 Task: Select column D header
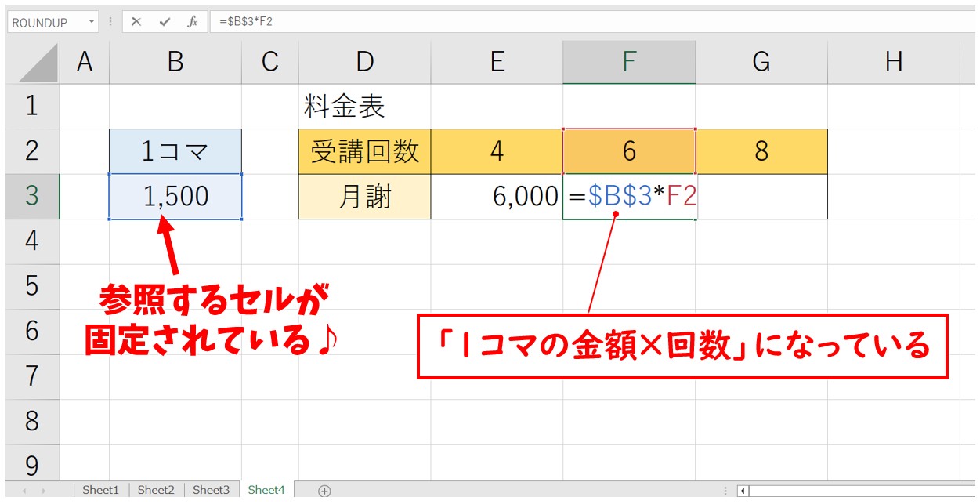click(x=364, y=62)
